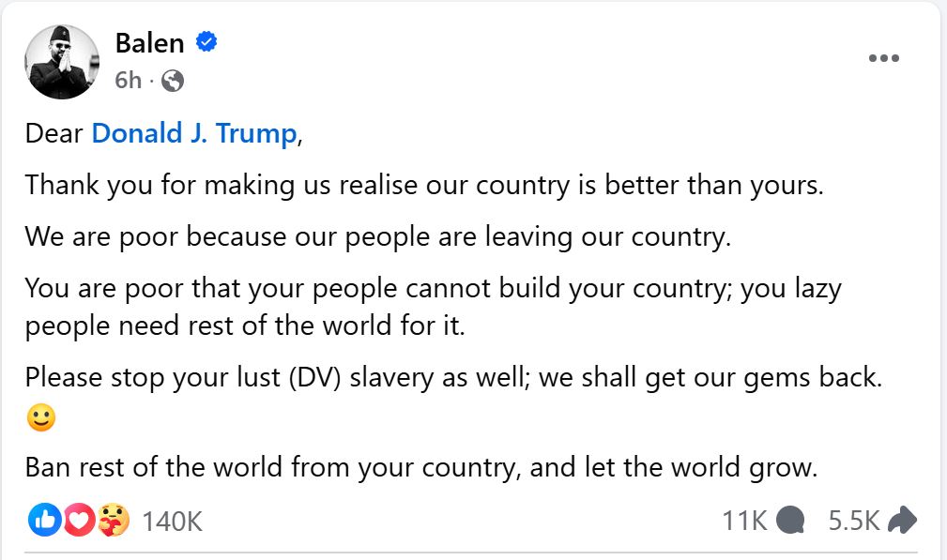
Task: Open the Balen profile name link
Action: (150, 42)
